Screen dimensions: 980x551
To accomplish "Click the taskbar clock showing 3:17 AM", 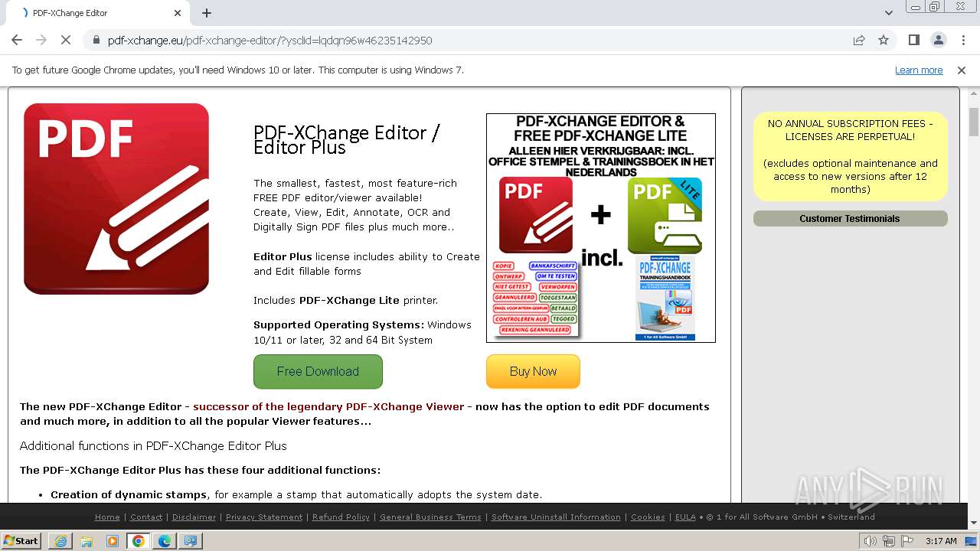I will (941, 541).
